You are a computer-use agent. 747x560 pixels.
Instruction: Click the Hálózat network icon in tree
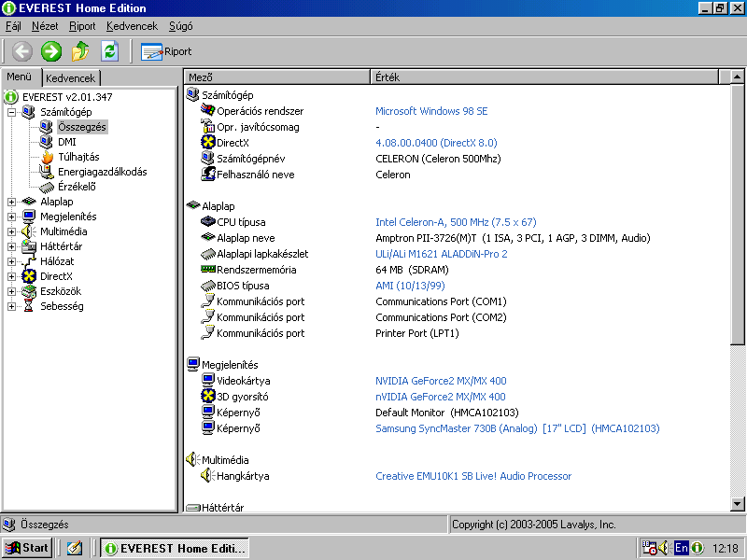pos(29,261)
